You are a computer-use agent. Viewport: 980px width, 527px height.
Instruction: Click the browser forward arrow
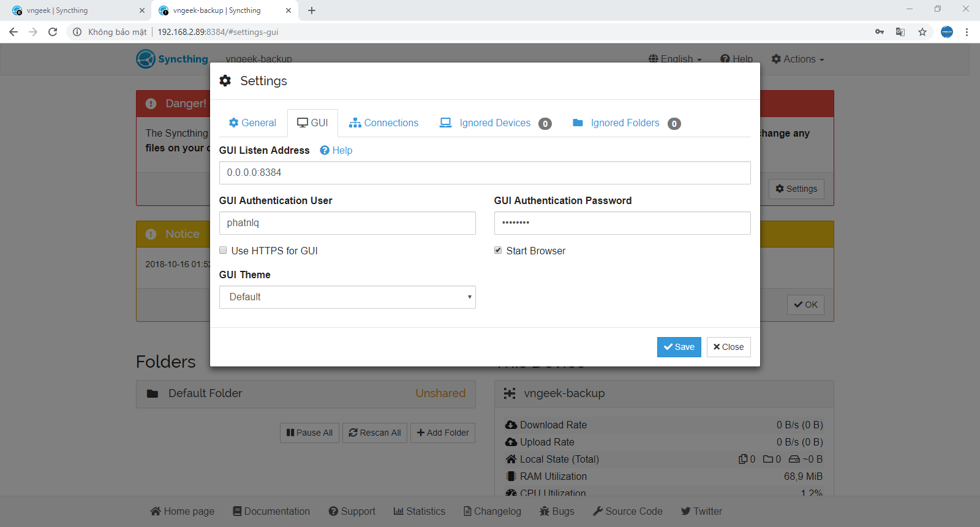pyautogui.click(x=33, y=32)
